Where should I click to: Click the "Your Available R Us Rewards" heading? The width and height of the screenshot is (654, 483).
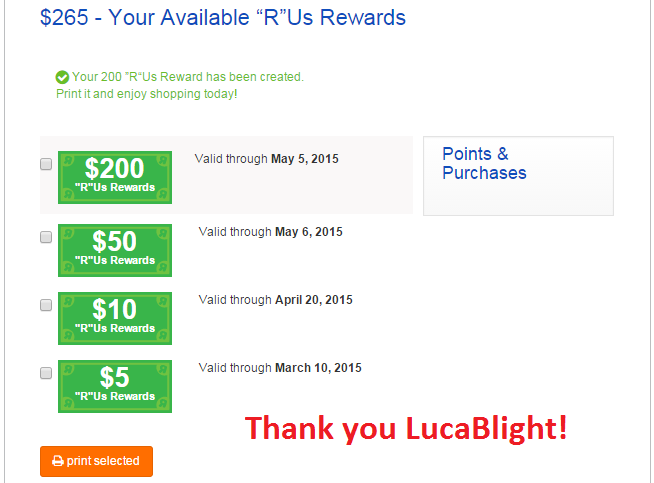[223, 18]
